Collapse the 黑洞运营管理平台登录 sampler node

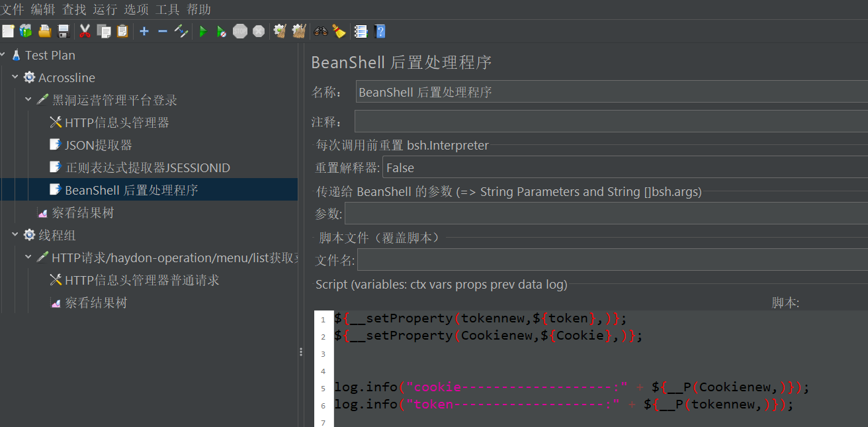(28, 100)
